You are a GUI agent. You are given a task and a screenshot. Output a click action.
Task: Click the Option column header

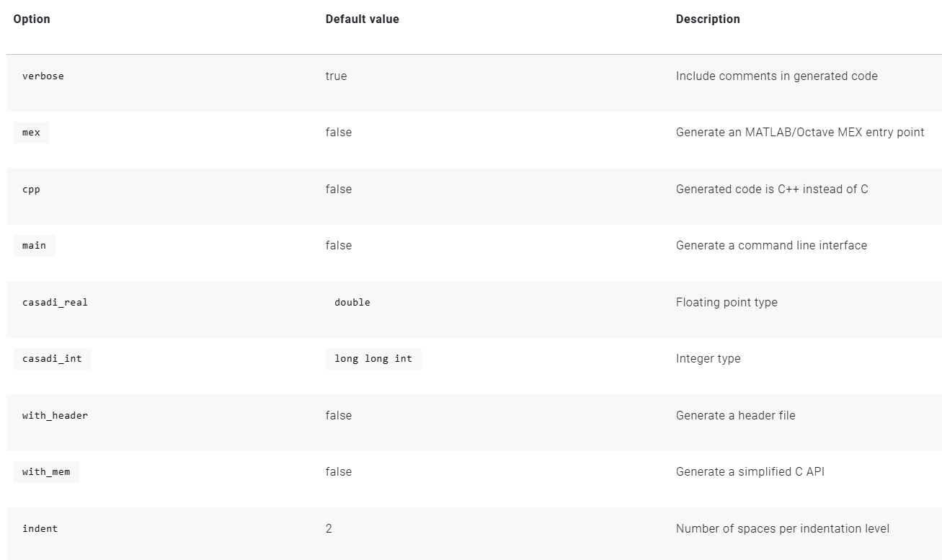click(x=32, y=19)
